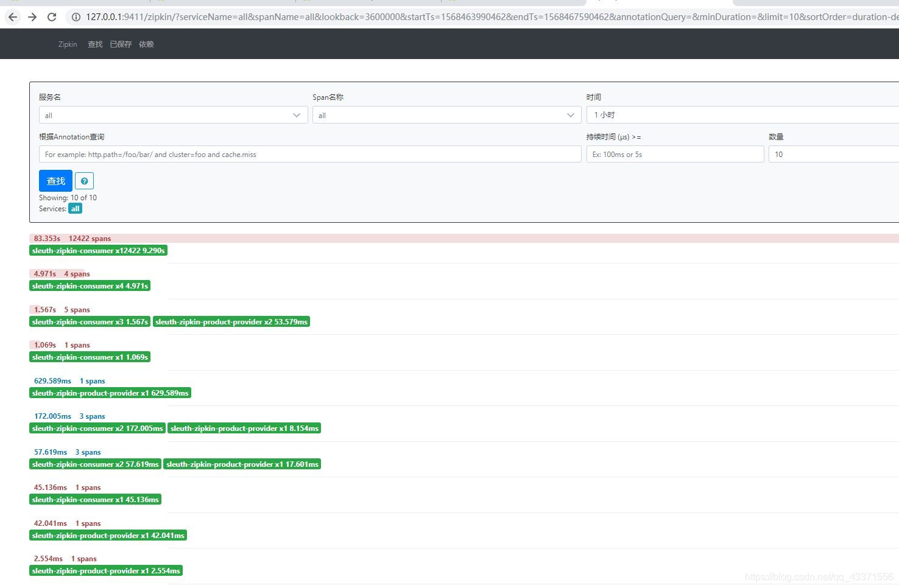Click sleuth-zipkin-product-provider x1 17.601ms label
Viewport: 899px width, 588px height.
click(x=242, y=464)
